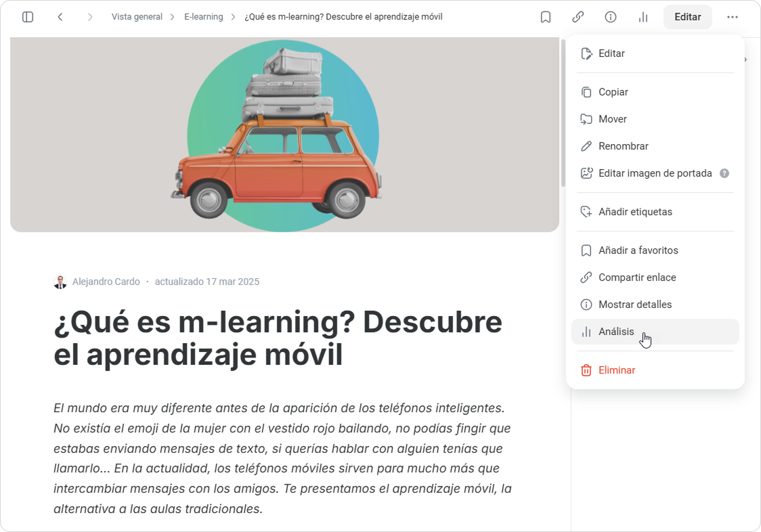Go back with the left arrow
This screenshot has width=761, height=532.
point(60,17)
